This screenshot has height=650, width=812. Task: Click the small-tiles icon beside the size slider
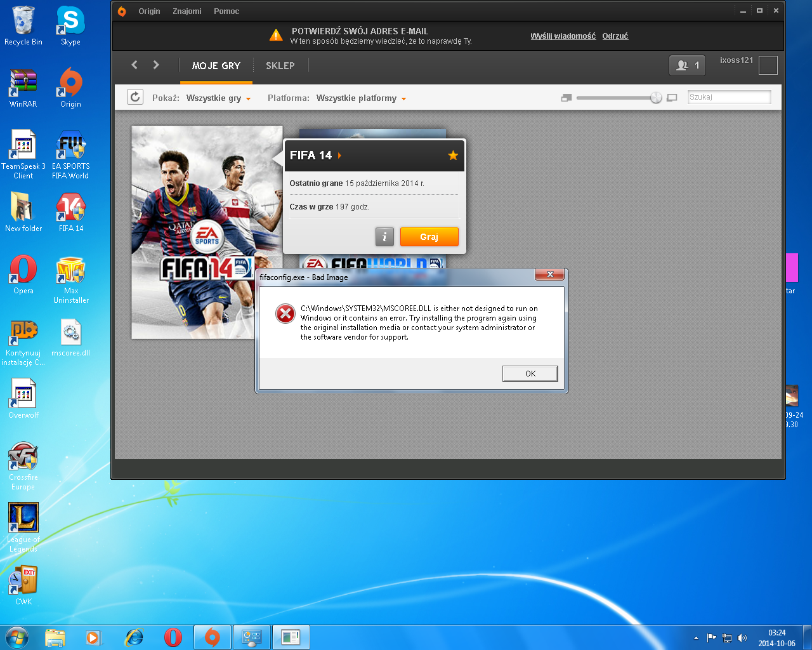pos(566,98)
